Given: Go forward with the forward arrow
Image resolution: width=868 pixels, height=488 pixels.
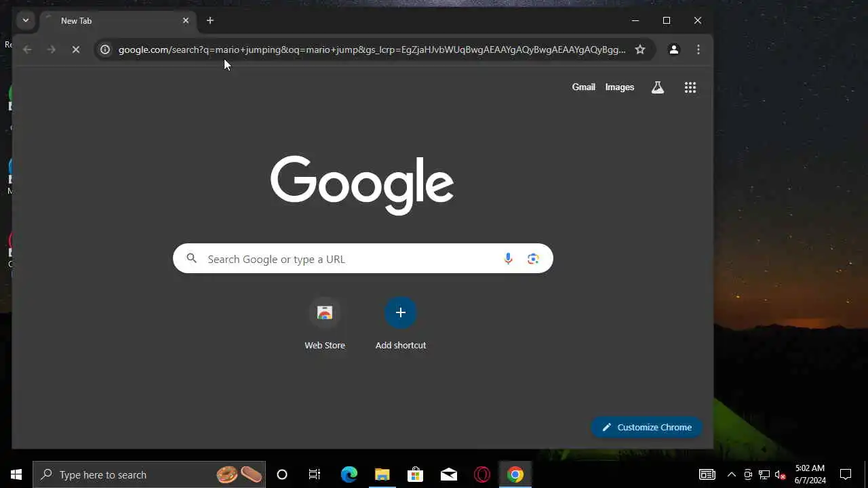Looking at the screenshot, I should point(52,49).
